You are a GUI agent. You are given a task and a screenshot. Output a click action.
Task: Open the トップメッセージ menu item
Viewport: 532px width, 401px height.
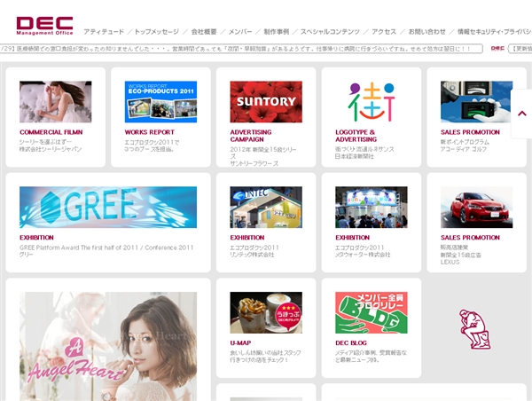156,32
